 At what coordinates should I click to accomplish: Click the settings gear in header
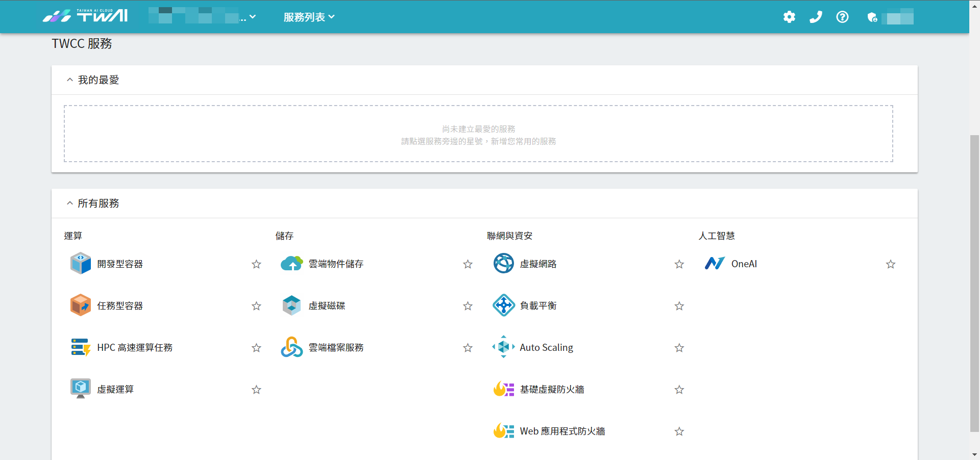click(x=789, y=17)
